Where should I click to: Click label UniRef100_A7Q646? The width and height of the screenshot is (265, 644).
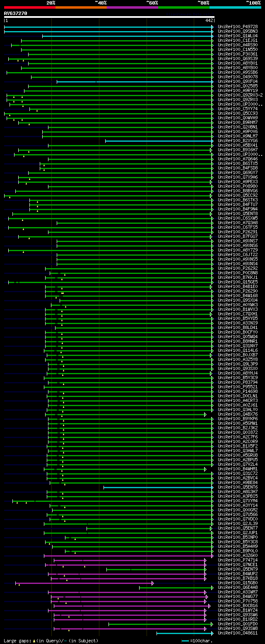pyautogui.click(x=238, y=159)
